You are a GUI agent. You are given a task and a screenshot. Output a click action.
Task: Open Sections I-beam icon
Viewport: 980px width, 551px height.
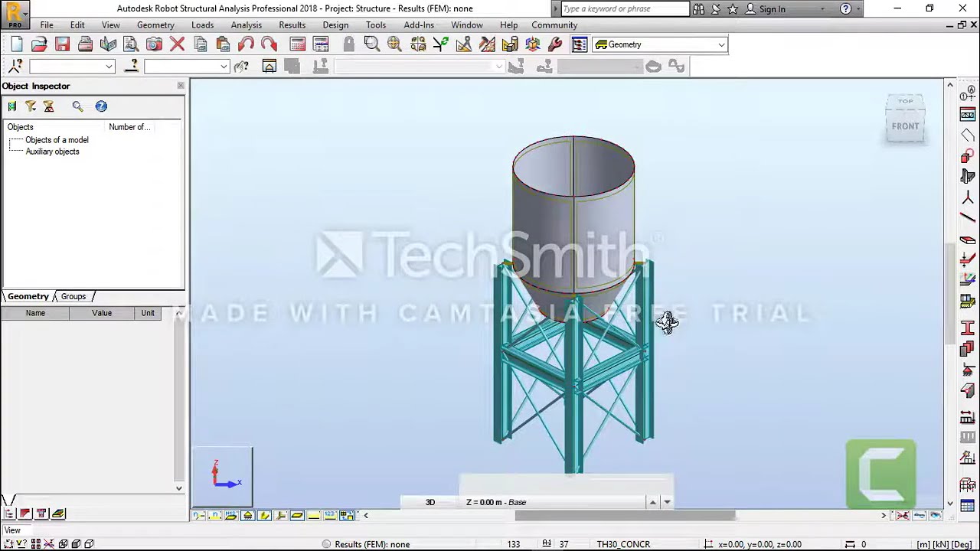click(968, 328)
